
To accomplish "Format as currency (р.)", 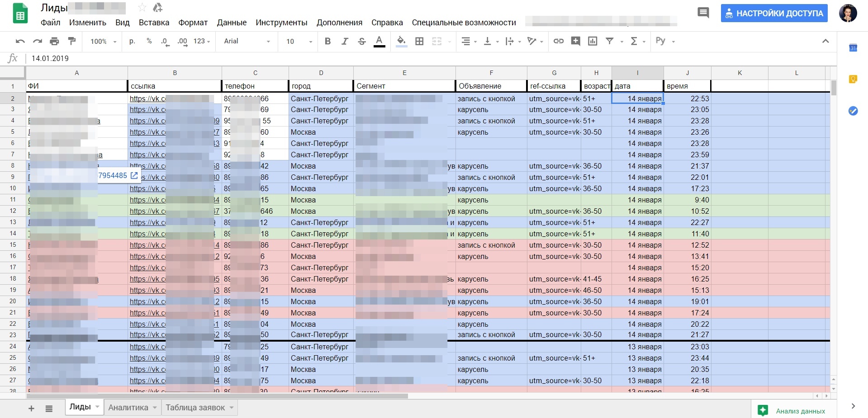I will (132, 41).
